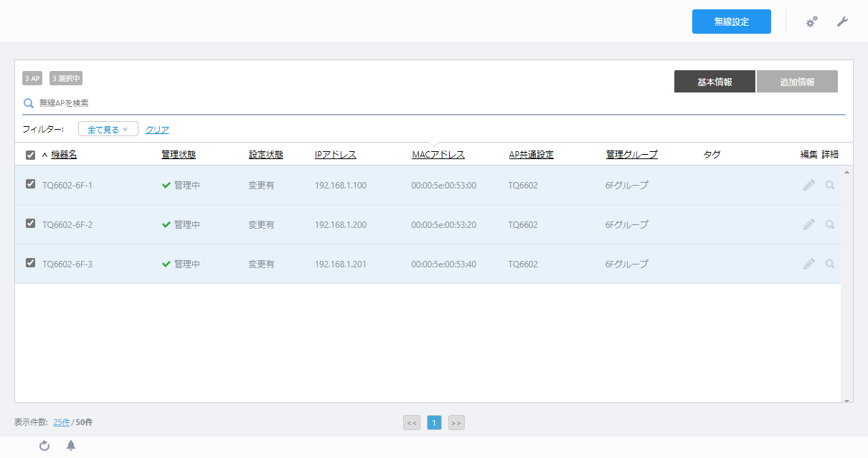Sort by 管理グループ column
Image resolution: width=868 pixels, height=458 pixels.
[632, 154]
